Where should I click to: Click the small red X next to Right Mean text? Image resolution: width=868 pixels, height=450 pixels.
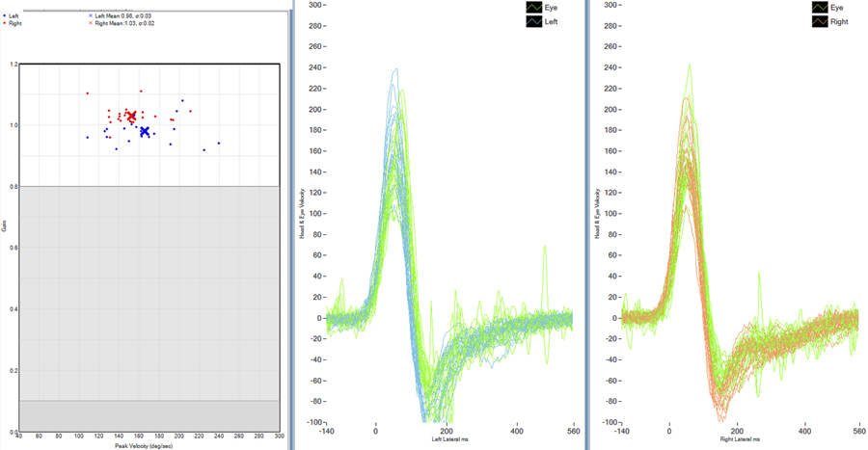(91, 23)
